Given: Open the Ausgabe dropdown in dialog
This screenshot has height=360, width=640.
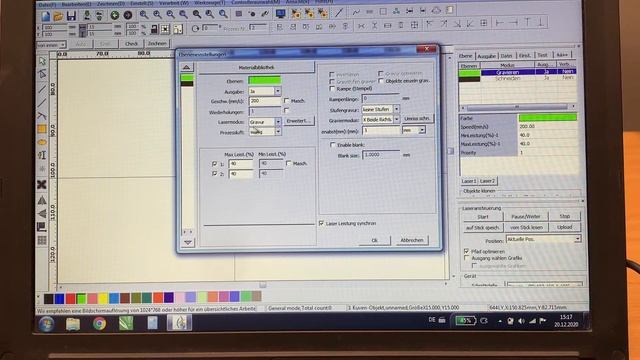Looking at the screenshot, I should point(278,91).
